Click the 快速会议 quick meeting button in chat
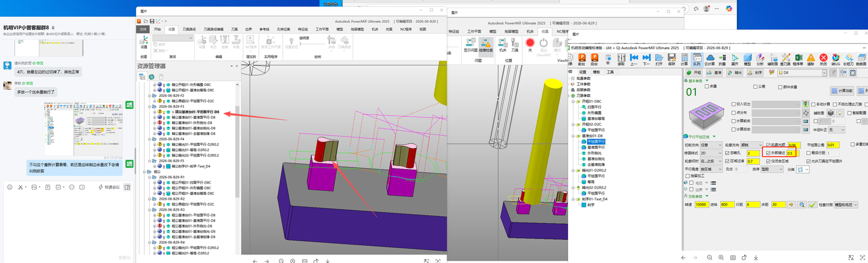Image resolution: width=868 pixels, height=263 pixels. 109,187
